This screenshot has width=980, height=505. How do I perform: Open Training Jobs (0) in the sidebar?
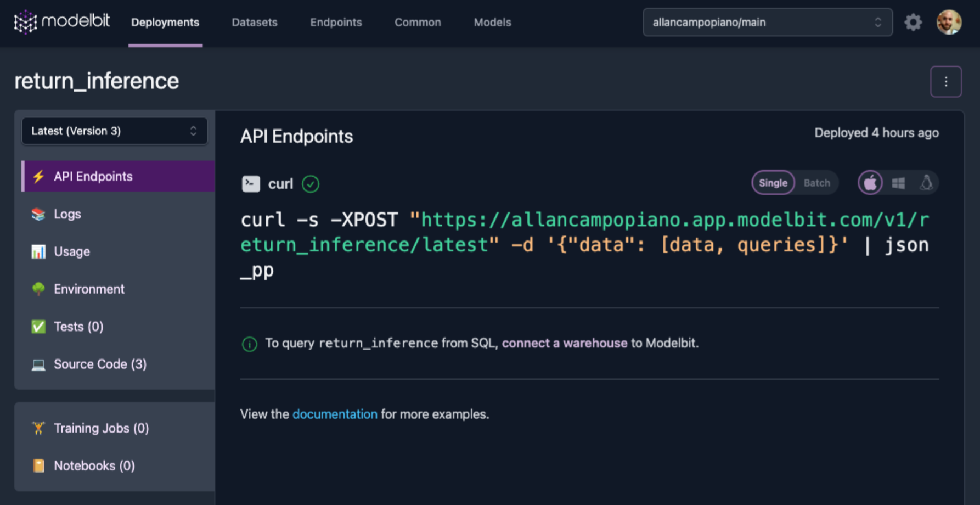point(118,428)
